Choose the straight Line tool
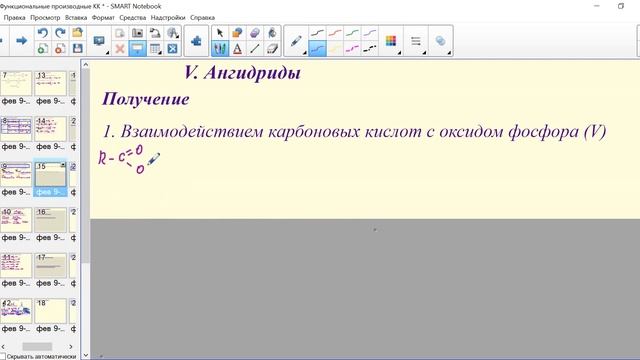640x360 pixels. tap(255, 49)
